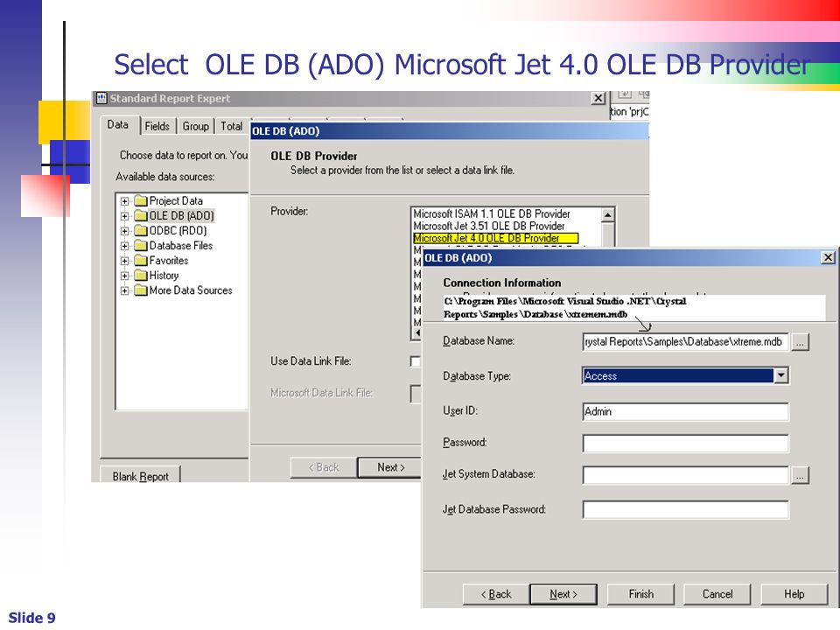This screenshot has height=630, width=840.
Task: Click Back in the provider dialog
Action: click(x=323, y=467)
